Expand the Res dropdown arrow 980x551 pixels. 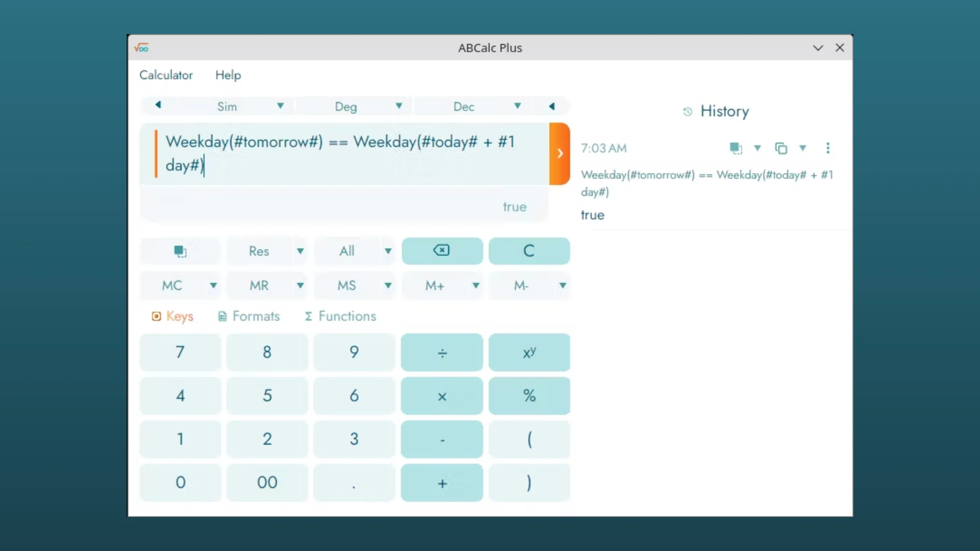click(x=300, y=251)
